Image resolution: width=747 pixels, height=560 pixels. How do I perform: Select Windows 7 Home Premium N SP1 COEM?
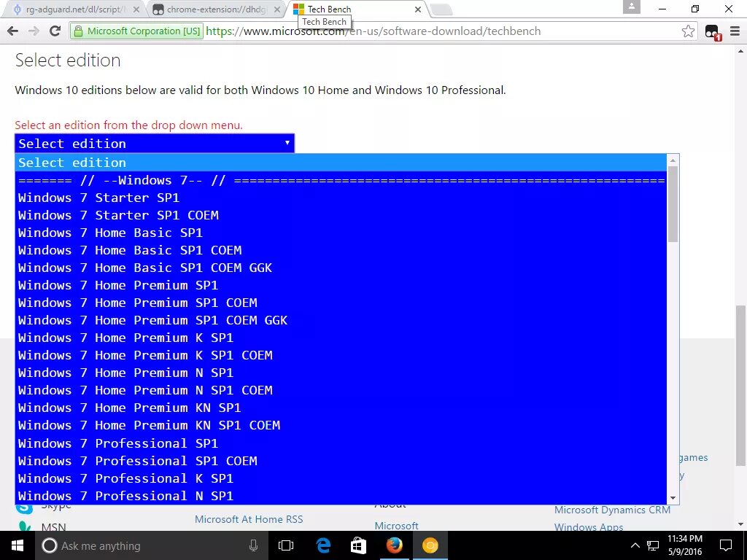point(341,391)
